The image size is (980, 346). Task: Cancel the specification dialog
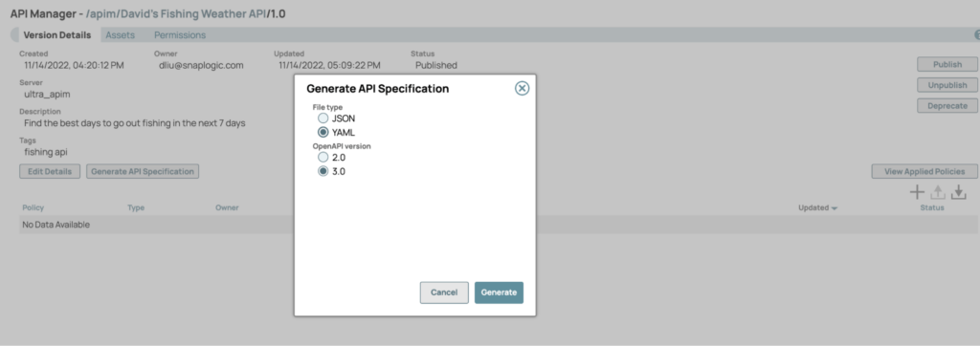click(x=444, y=292)
